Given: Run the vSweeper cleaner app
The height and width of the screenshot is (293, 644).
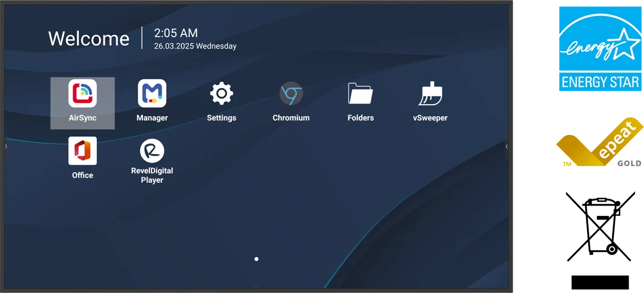Looking at the screenshot, I should click(430, 93).
